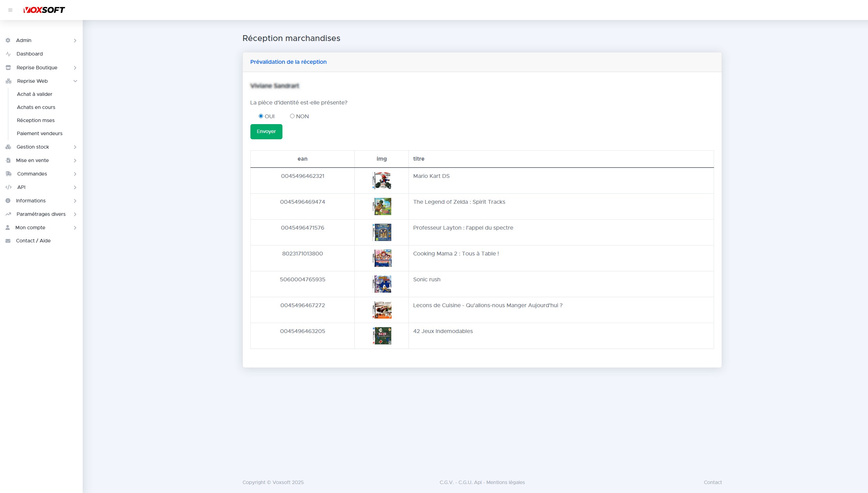
Task: Click the Gestion stock boxes icon
Action: pyautogui.click(x=8, y=147)
